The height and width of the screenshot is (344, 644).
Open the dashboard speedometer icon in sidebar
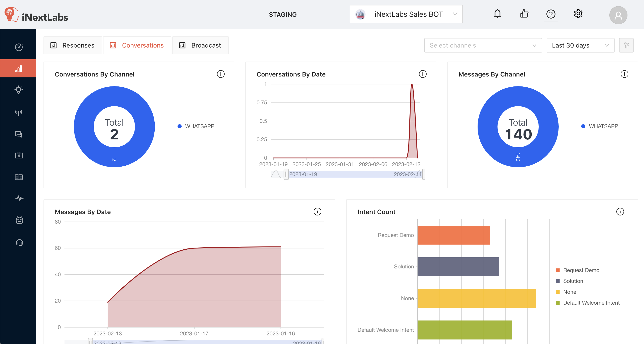[19, 47]
